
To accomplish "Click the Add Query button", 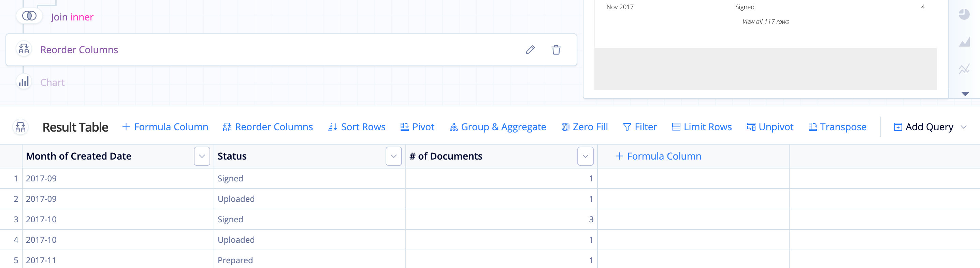I will (x=923, y=127).
